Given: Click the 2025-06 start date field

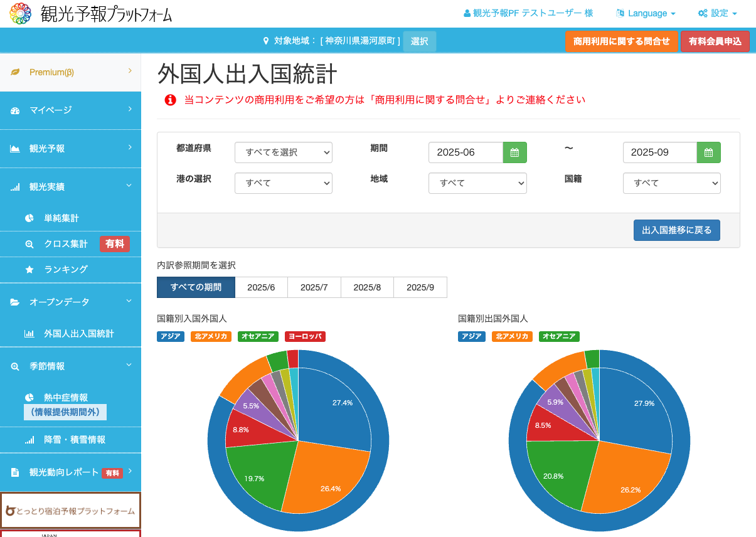Looking at the screenshot, I should point(466,152).
